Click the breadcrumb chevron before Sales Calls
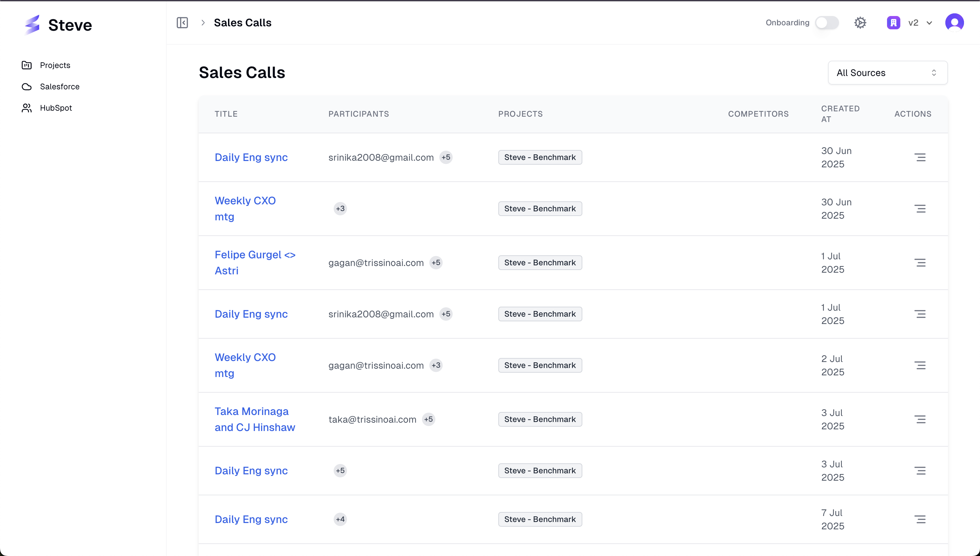The width and height of the screenshot is (980, 556). tap(203, 23)
